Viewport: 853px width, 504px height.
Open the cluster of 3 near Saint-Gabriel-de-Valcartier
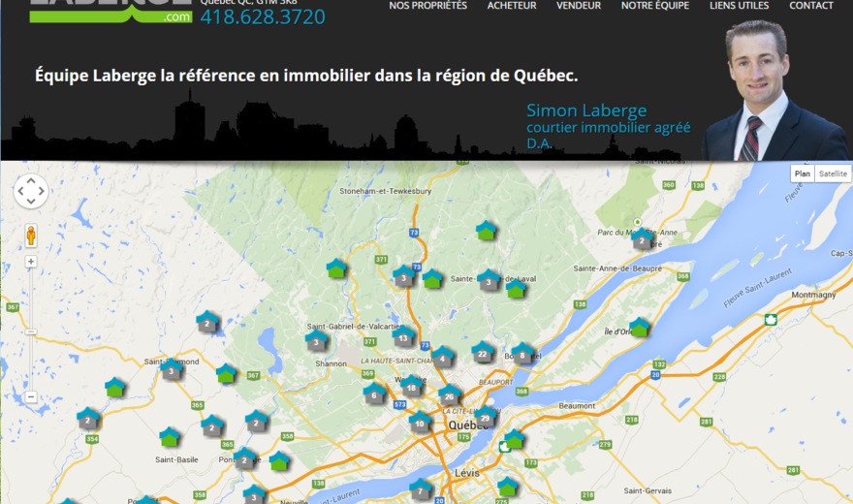click(316, 341)
